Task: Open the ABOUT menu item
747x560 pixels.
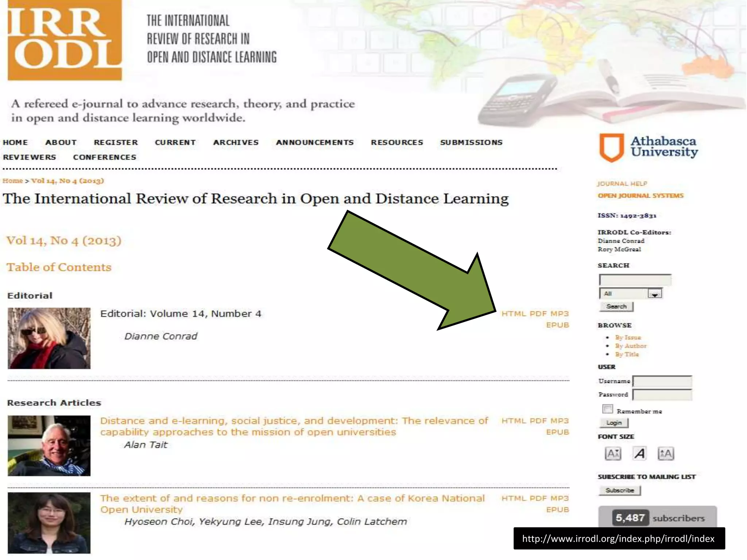Action: 61,143
